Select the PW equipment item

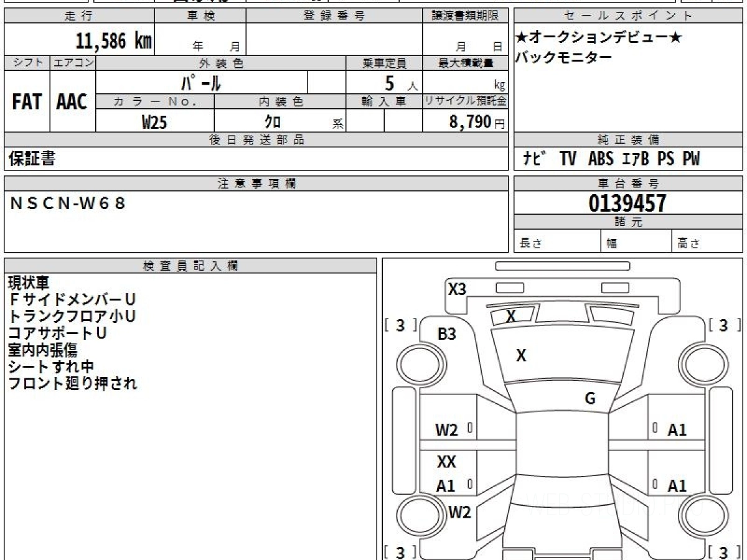[691, 159]
